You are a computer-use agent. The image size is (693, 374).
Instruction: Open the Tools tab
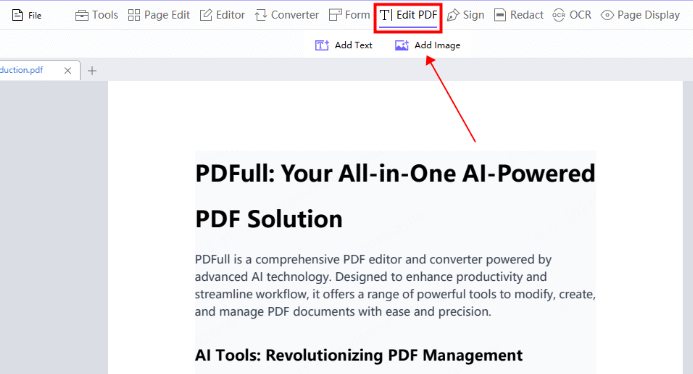(x=96, y=15)
